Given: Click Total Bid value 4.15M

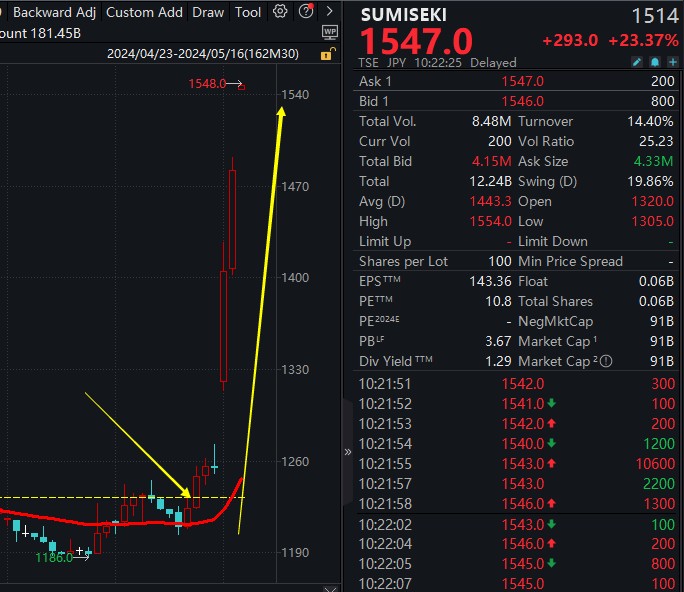Looking at the screenshot, I should [x=491, y=161].
